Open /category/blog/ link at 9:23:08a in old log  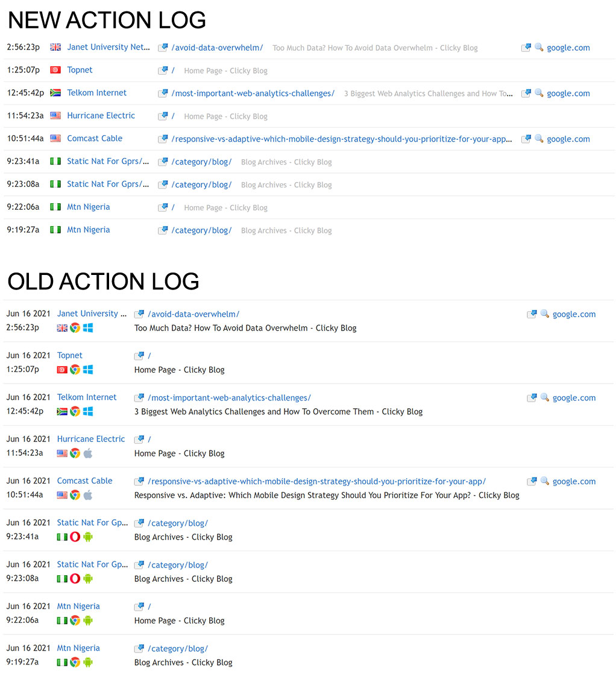[178, 565]
